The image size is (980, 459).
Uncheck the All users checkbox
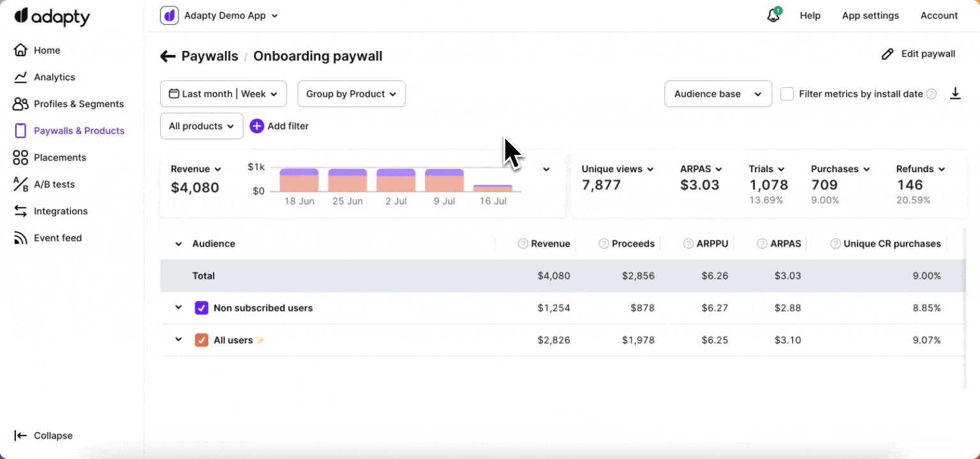tap(202, 340)
